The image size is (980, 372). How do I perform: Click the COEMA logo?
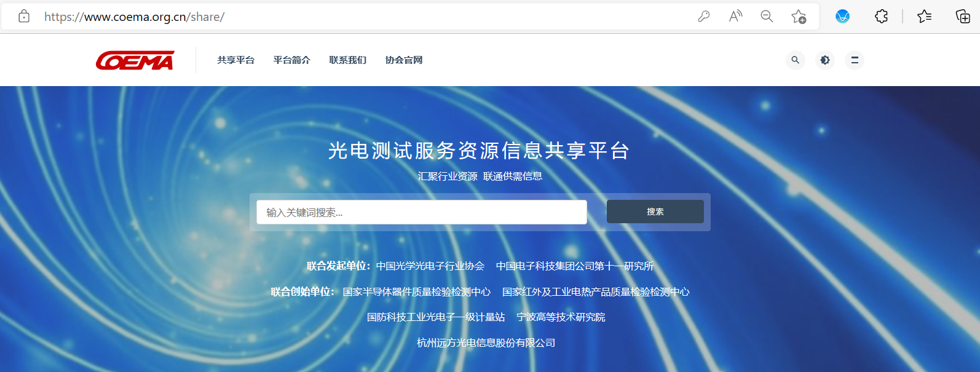(x=135, y=60)
